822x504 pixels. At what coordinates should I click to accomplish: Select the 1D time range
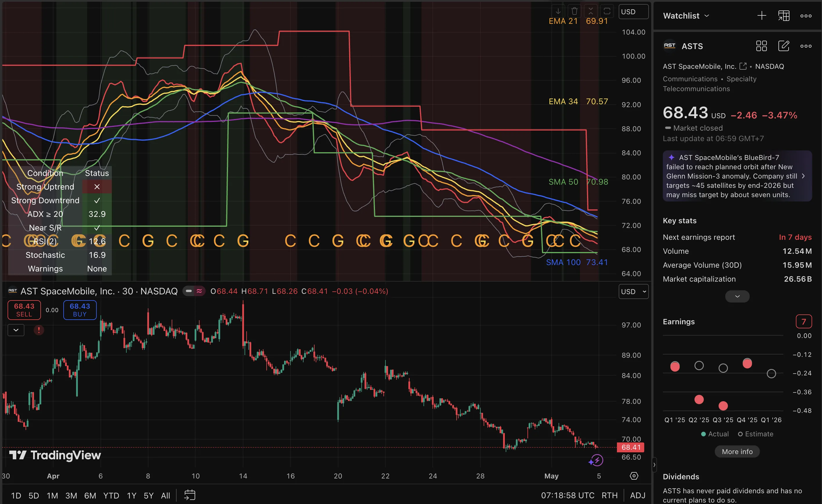pos(16,495)
